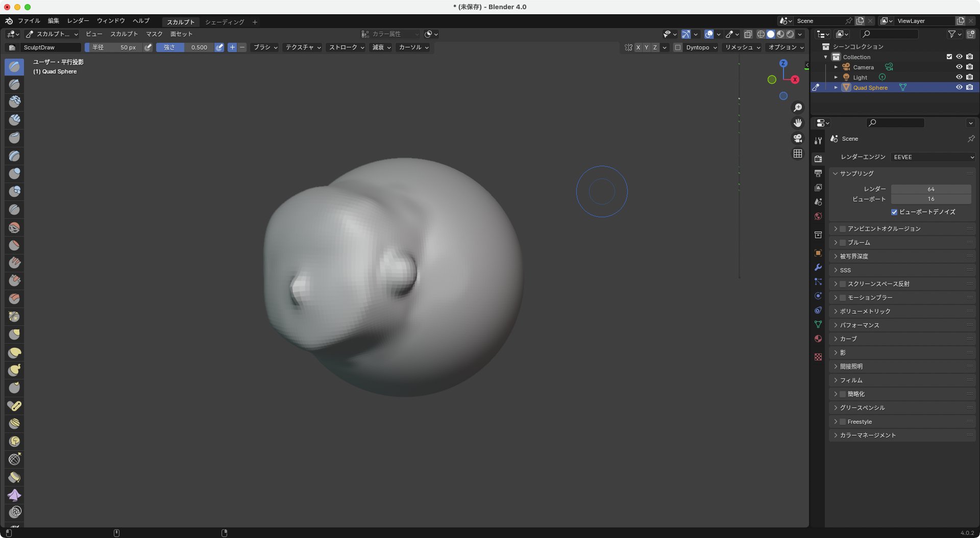Select the Pose brush tool
Image resolution: width=980 pixels, height=538 pixels.
[14, 405]
